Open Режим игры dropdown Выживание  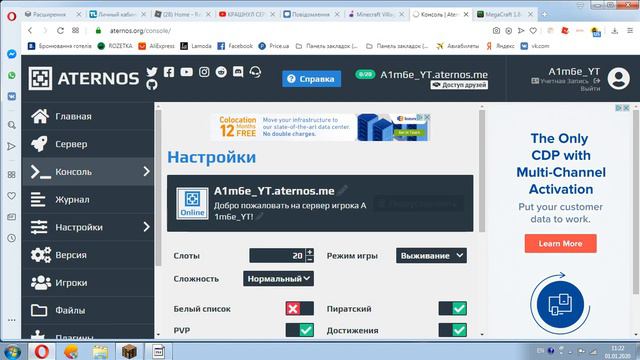click(431, 256)
